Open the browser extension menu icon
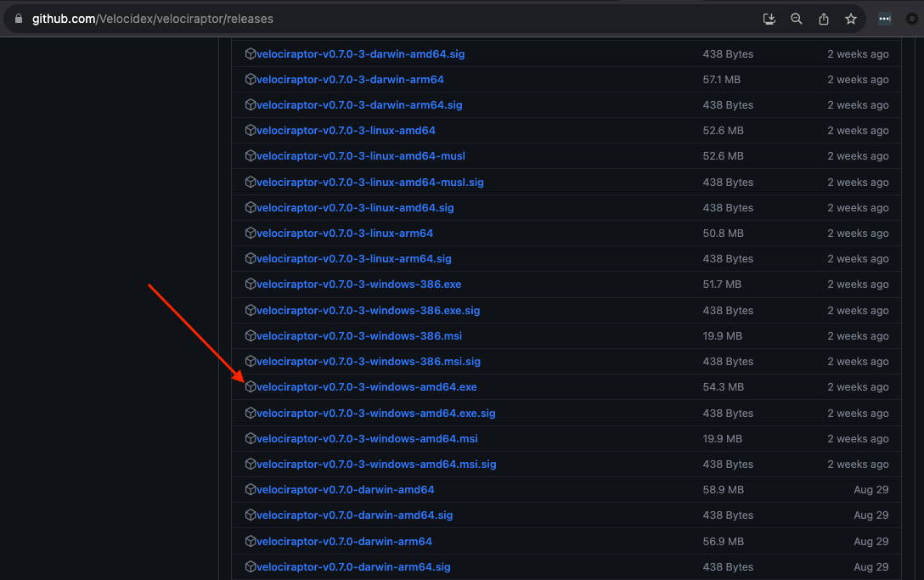Screen dimensions: 924x580 (885, 19)
